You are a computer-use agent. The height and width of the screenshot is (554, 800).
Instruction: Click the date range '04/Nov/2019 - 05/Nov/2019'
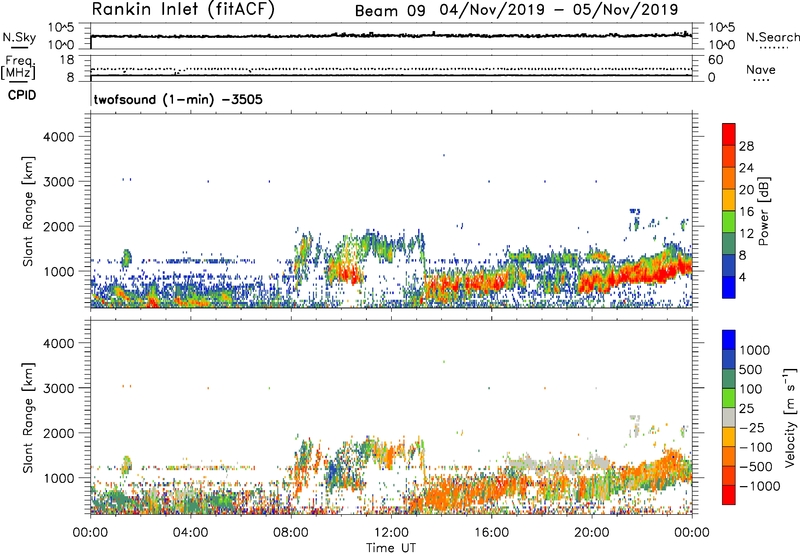click(x=559, y=10)
